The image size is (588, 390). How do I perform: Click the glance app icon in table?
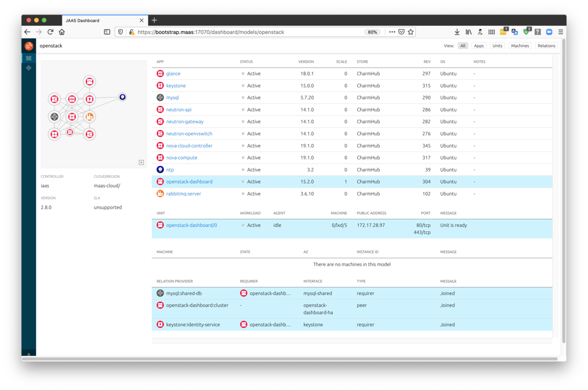pyautogui.click(x=160, y=73)
